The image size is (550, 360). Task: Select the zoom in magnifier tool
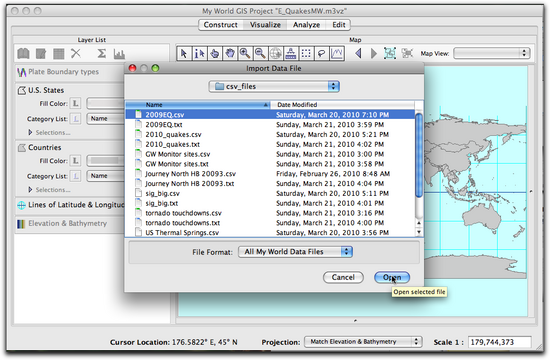245,53
